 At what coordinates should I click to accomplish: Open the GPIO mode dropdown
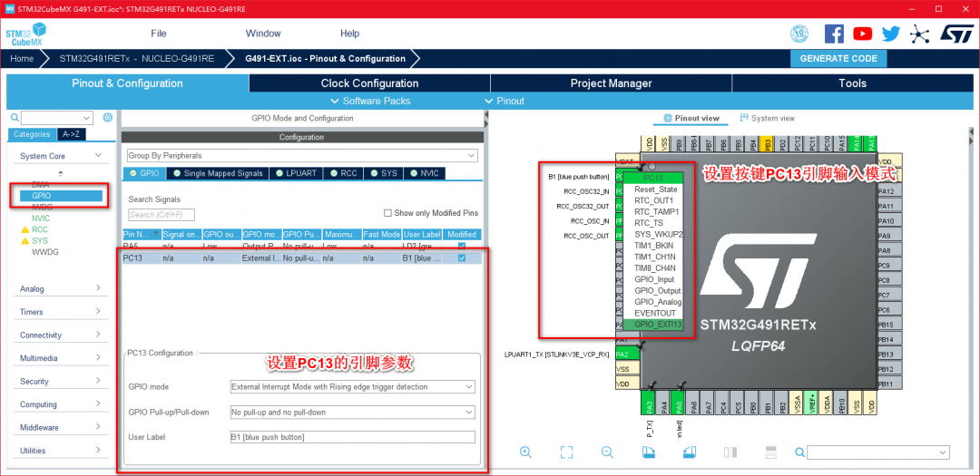point(352,386)
